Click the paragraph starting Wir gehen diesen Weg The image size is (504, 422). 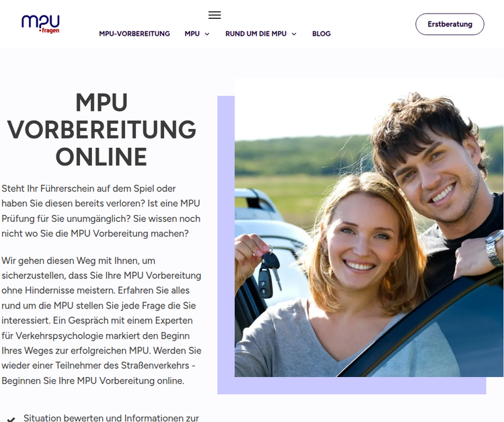(101, 321)
